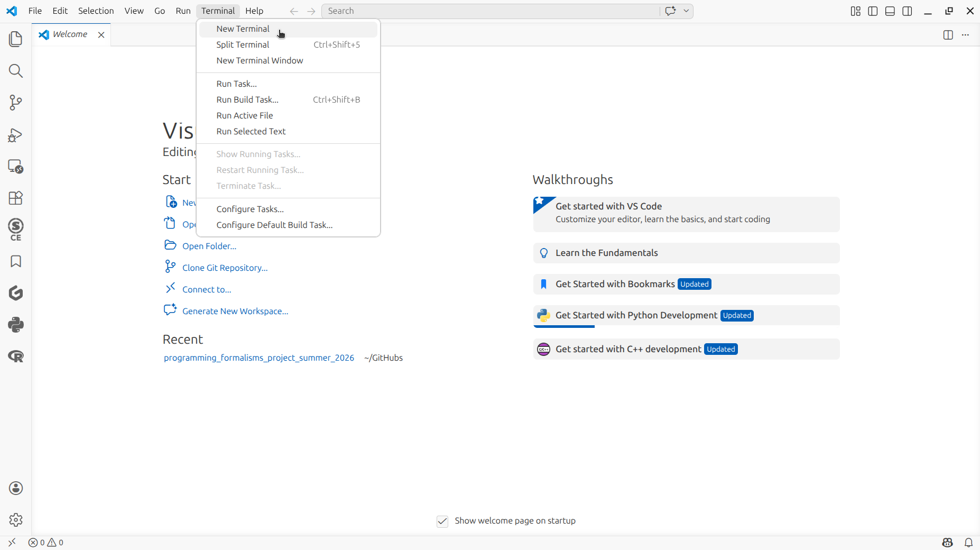Switch to the Welcome tab
Image resolution: width=980 pixels, height=550 pixels.
[x=70, y=35]
